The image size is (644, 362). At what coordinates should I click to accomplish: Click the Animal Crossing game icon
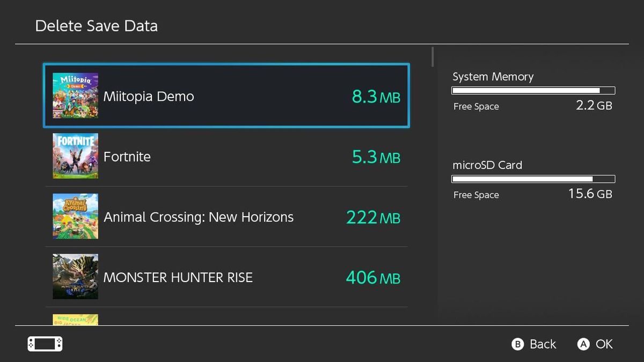tap(75, 216)
